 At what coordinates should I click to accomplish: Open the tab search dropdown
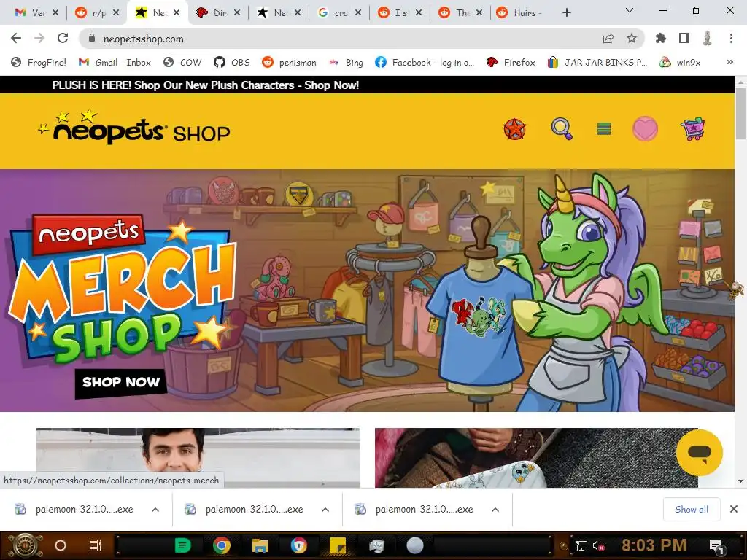point(630,10)
